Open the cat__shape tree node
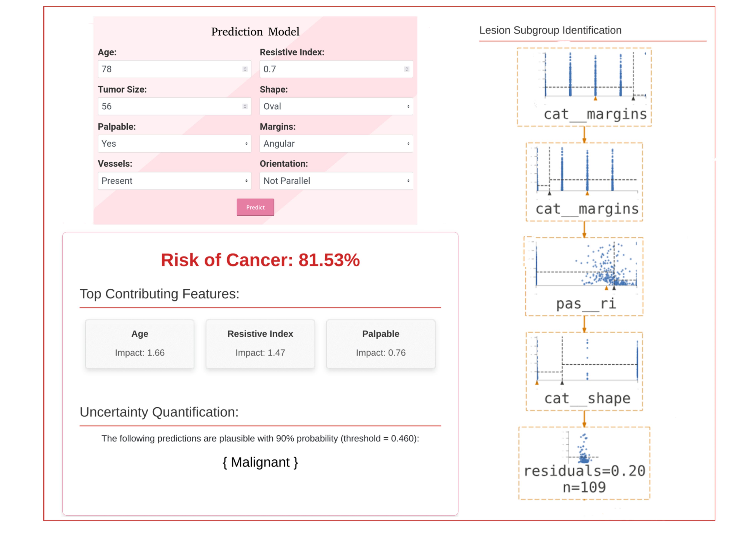This screenshot has width=756, height=534. click(584, 371)
